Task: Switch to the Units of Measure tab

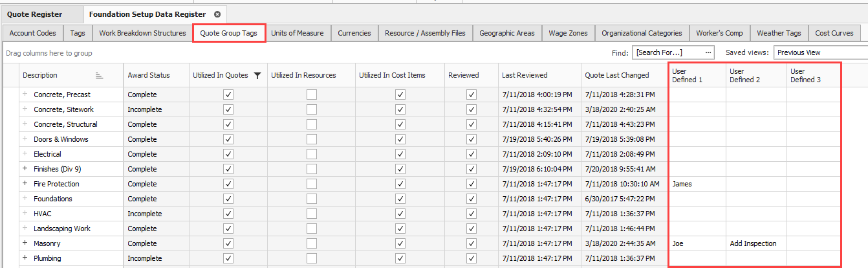Action: (298, 33)
